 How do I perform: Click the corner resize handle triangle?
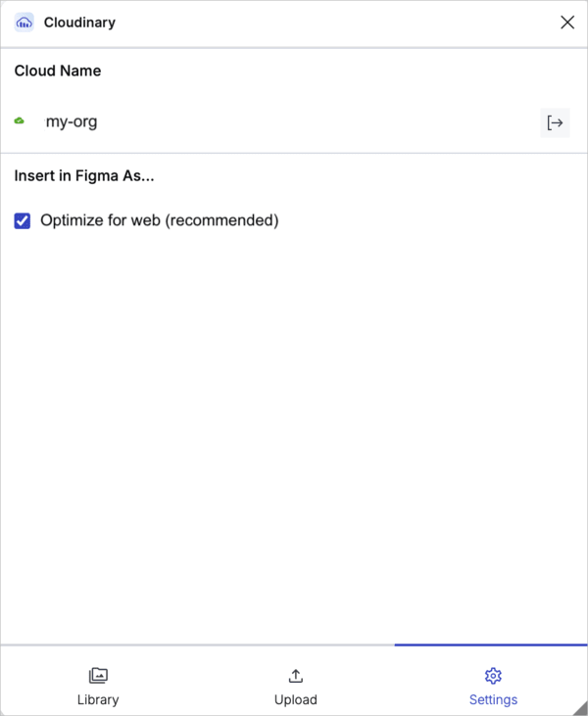point(581,709)
